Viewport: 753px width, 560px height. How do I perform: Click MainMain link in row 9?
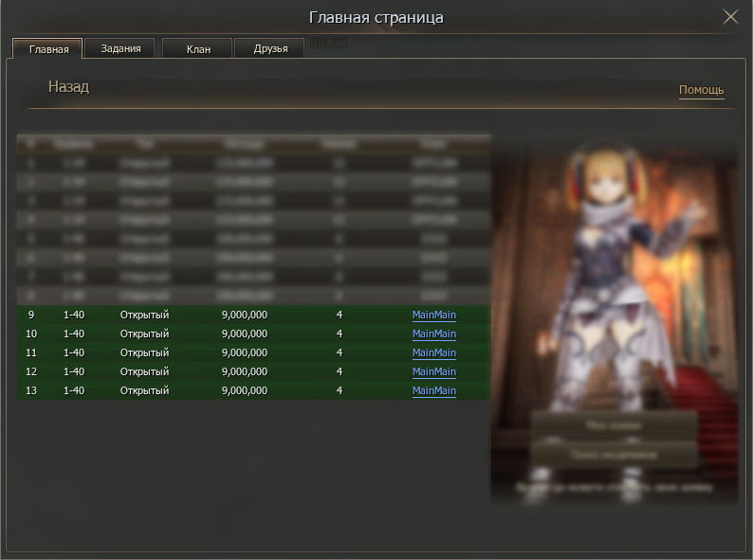[433, 315]
